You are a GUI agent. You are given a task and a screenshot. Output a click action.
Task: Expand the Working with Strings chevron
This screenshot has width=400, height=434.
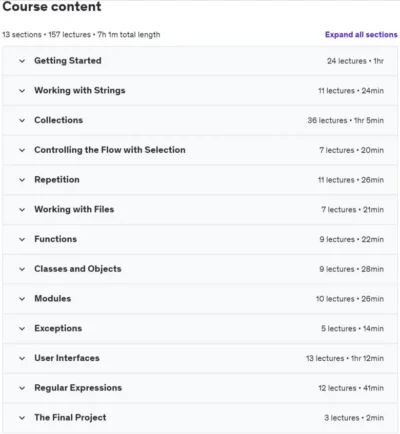pos(22,91)
